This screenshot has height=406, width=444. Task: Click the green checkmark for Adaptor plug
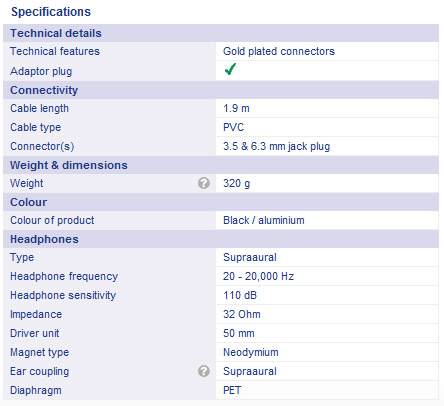click(x=230, y=69)
